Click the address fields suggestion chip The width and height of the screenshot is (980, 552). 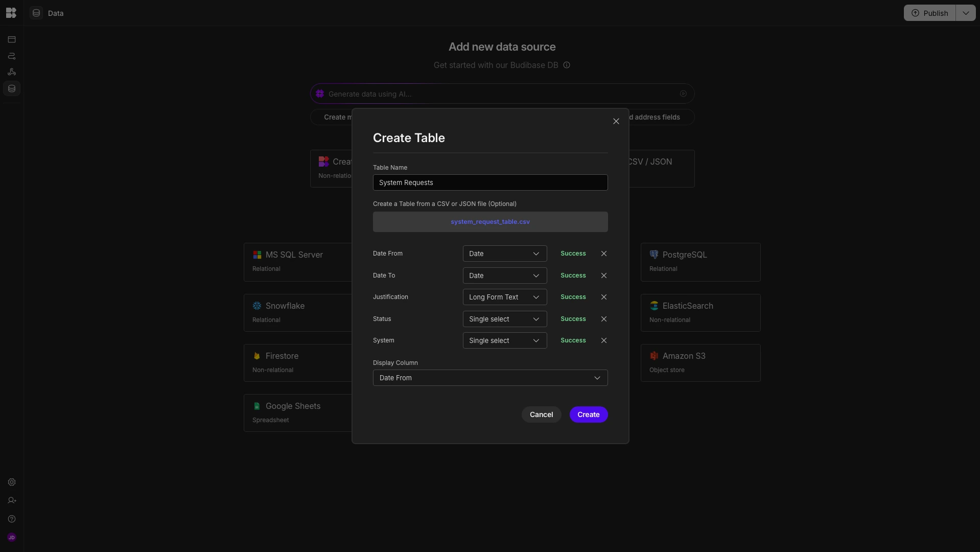tap(661, 117)
